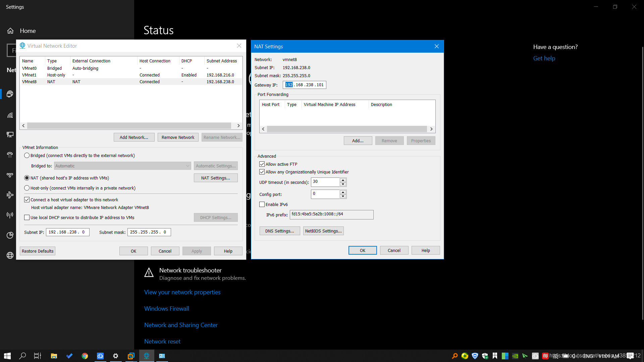Open Network and Sharing Center link
This screenshot has width=644, height=362.
coord(181,325)
